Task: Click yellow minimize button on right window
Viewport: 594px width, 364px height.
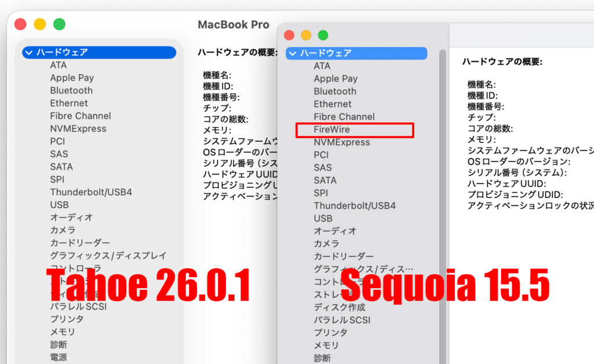Action: [306, 35]
